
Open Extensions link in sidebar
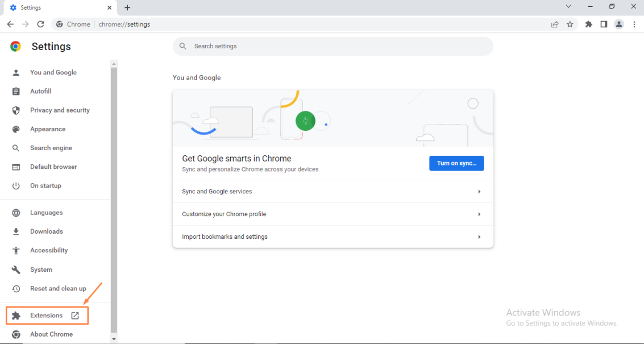pos(47,316)
